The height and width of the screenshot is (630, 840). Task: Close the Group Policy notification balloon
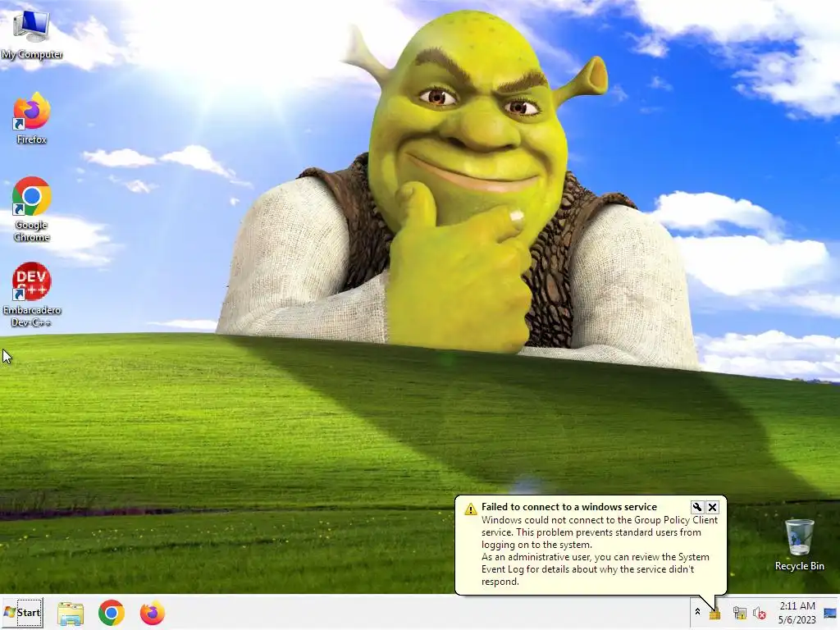coord(712,507)
